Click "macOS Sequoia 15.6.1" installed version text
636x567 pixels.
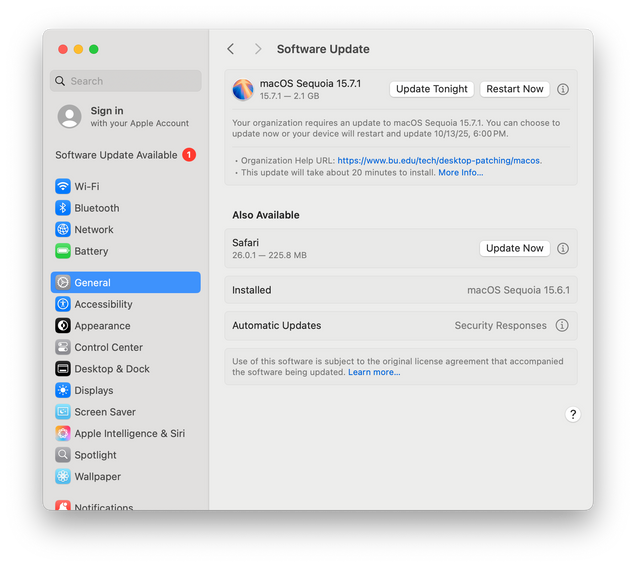pyautogui.click(x=518, y=290)
